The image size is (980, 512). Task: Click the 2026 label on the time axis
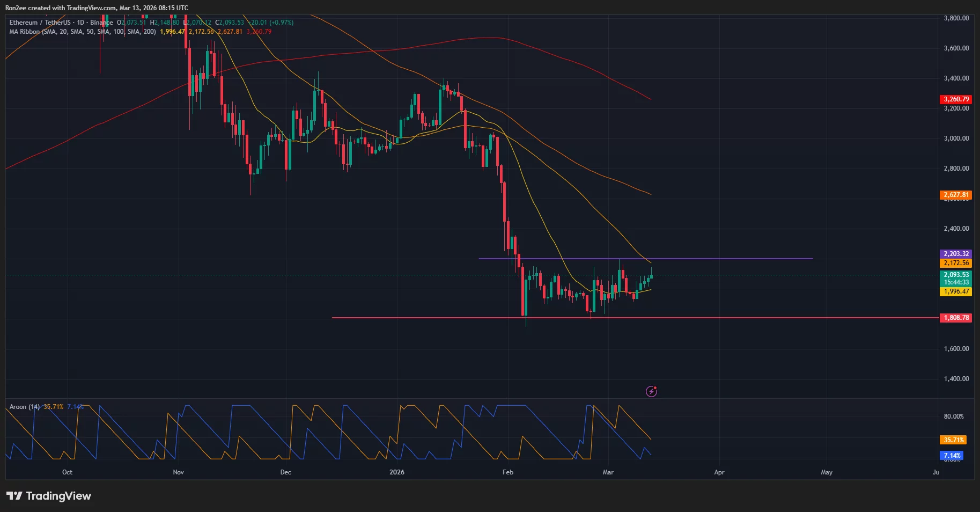[397, 472]
